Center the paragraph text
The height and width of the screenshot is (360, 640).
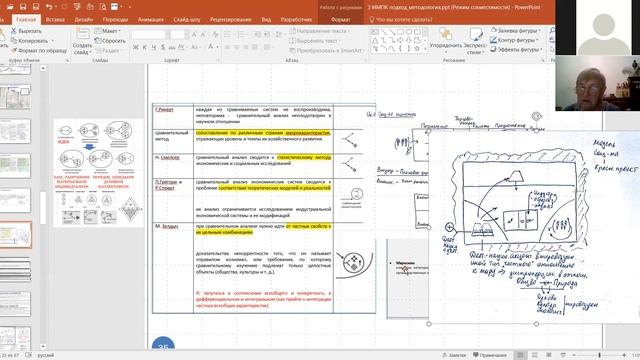[237, 48]
